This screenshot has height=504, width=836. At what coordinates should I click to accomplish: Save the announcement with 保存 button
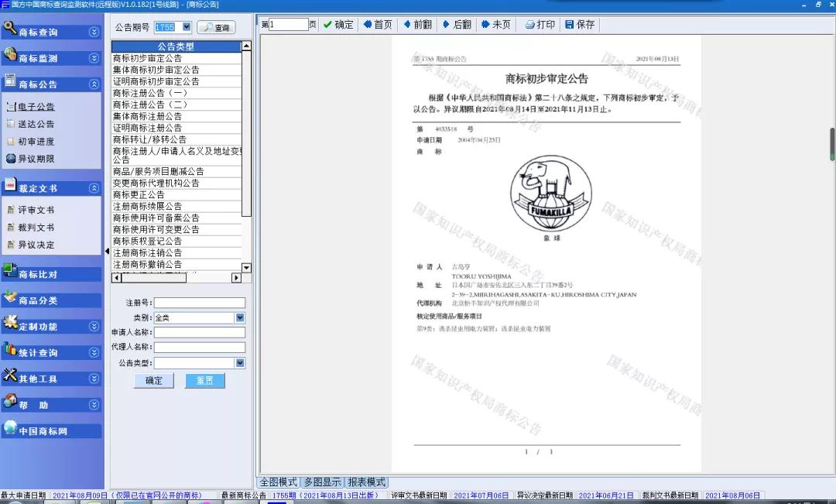click(x=580, y=25)
